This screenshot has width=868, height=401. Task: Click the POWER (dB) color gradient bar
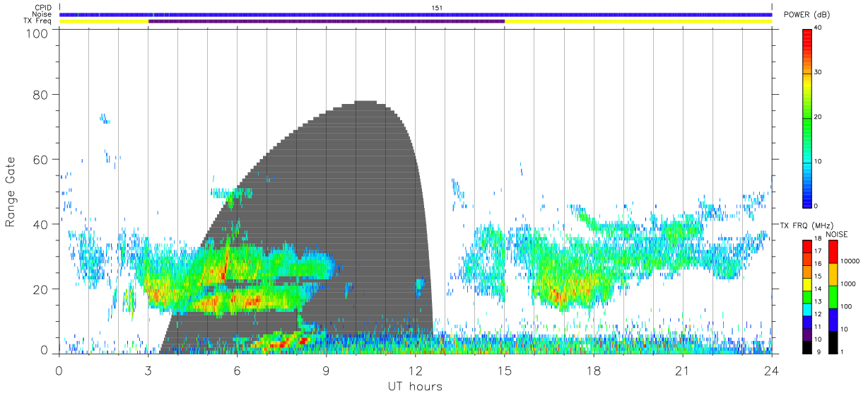[807, 117]
